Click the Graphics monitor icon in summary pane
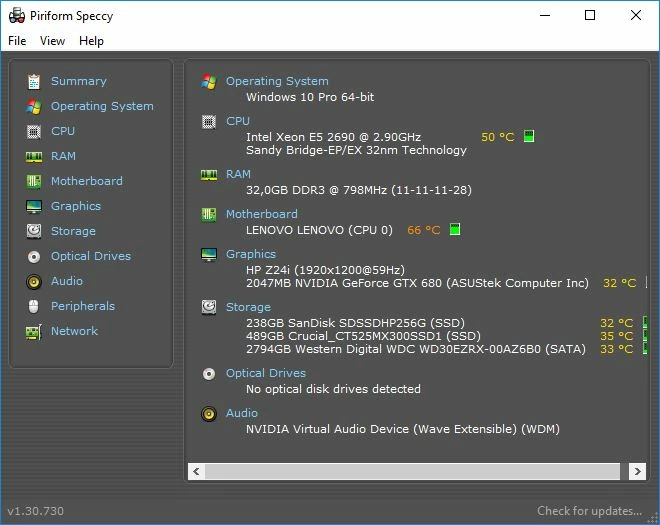660x525 pixels. [209, 255]
